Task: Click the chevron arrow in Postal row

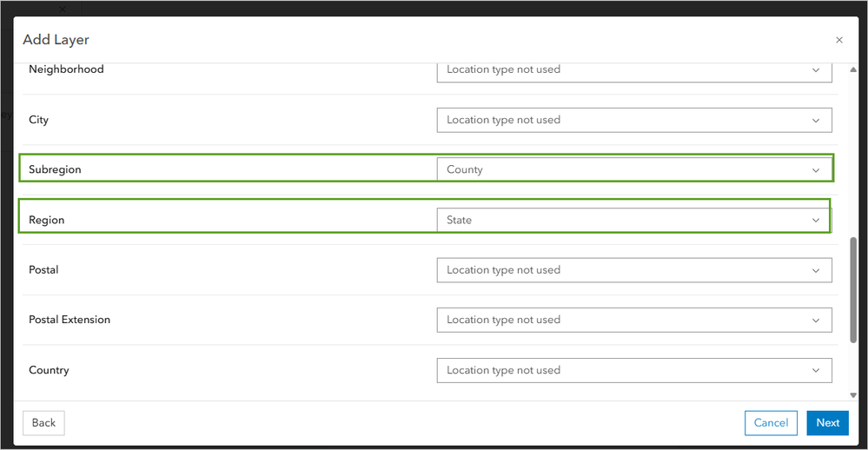Action: (816, 270)
